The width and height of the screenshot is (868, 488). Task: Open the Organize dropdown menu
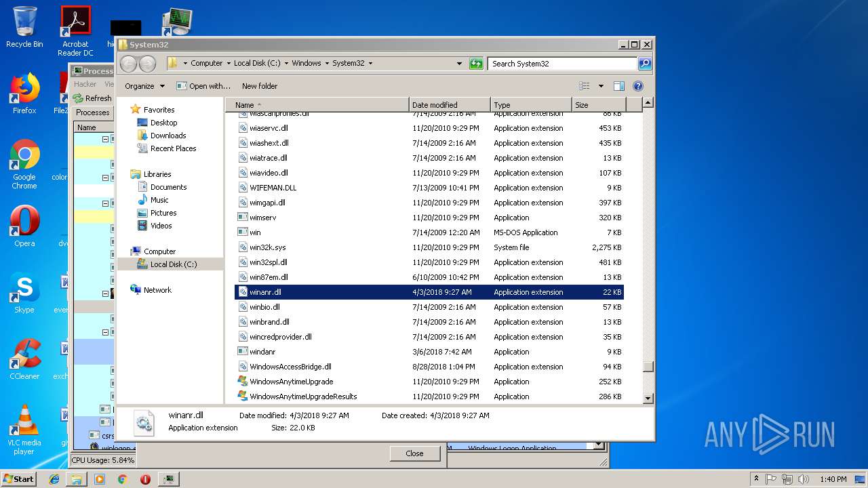[x=144, y=86]
